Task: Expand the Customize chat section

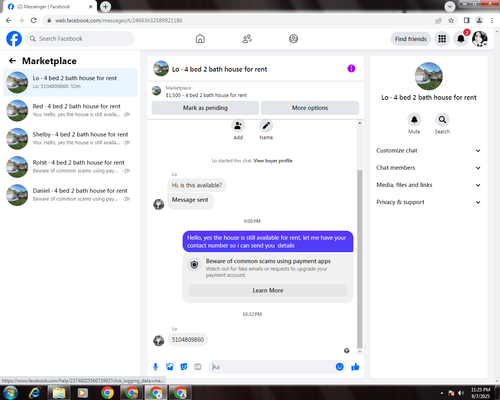Action: (x=428, y=151)
